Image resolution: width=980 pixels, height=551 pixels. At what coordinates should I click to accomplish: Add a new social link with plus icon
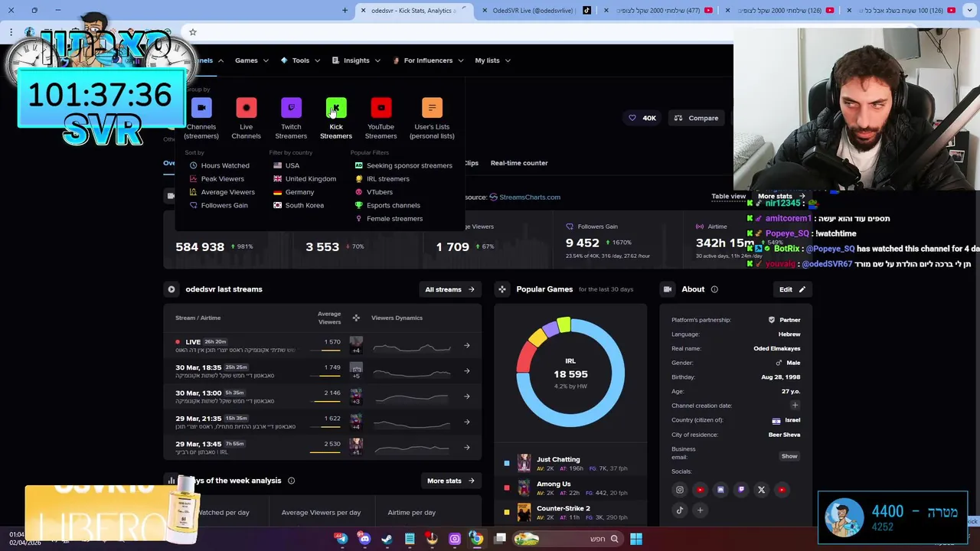pos(700,510)
